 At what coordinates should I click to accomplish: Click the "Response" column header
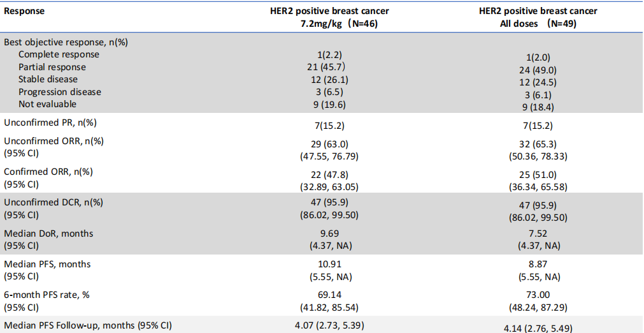point(24,11)
